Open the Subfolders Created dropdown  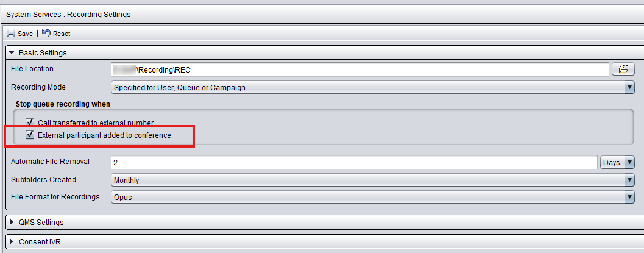(373, 180)
